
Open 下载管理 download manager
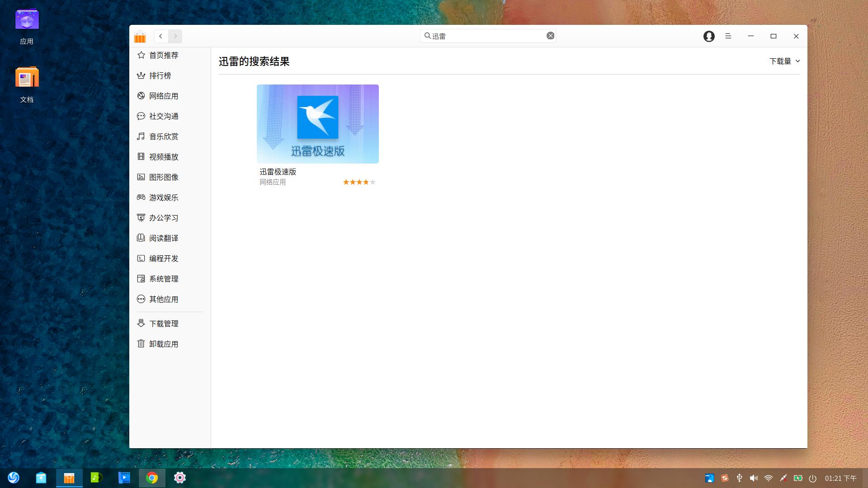pyautogui.click(x=164, y=324)
